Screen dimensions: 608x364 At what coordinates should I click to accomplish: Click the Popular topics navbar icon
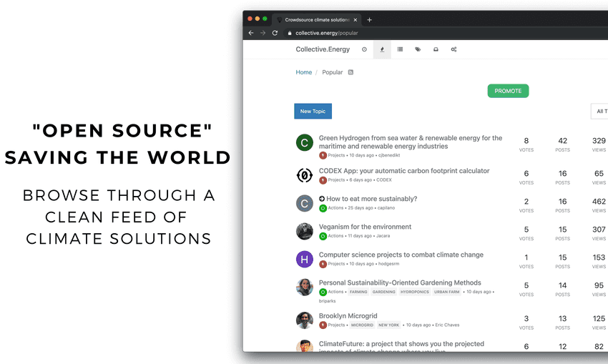[x=382, y=49]
